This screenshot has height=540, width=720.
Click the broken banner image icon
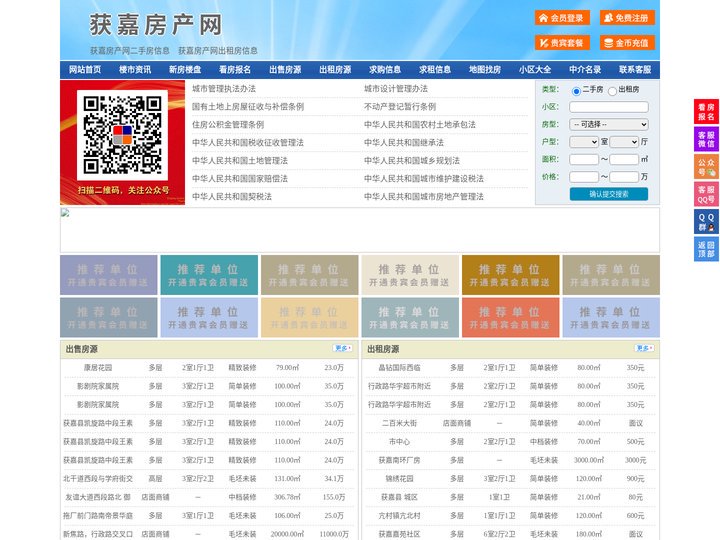(65, 213)
